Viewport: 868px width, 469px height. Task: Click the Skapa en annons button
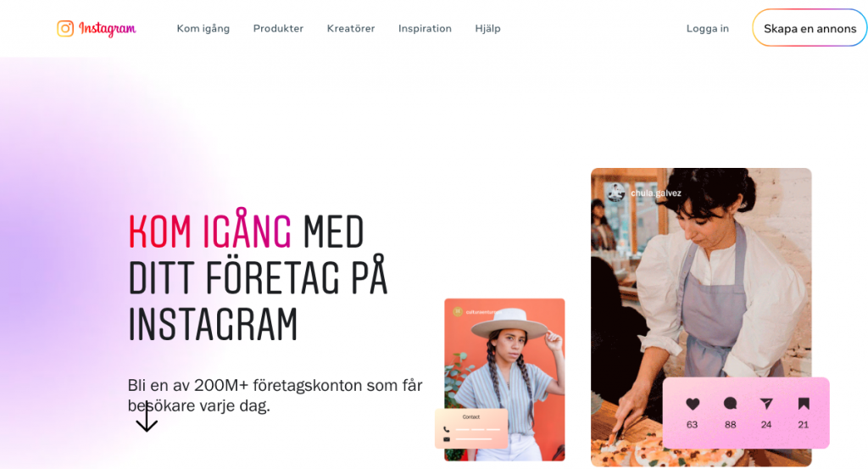point(810,28)
